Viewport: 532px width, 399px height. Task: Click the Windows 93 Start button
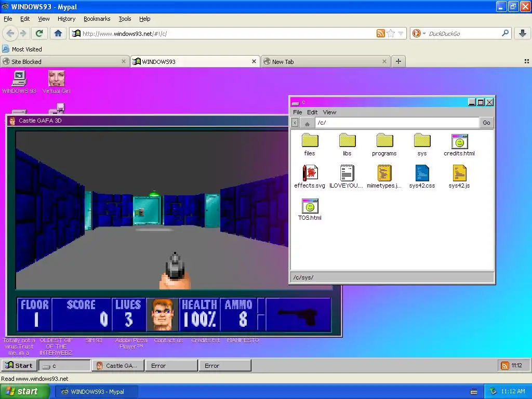pyautogui.click(x=19, y=365)
